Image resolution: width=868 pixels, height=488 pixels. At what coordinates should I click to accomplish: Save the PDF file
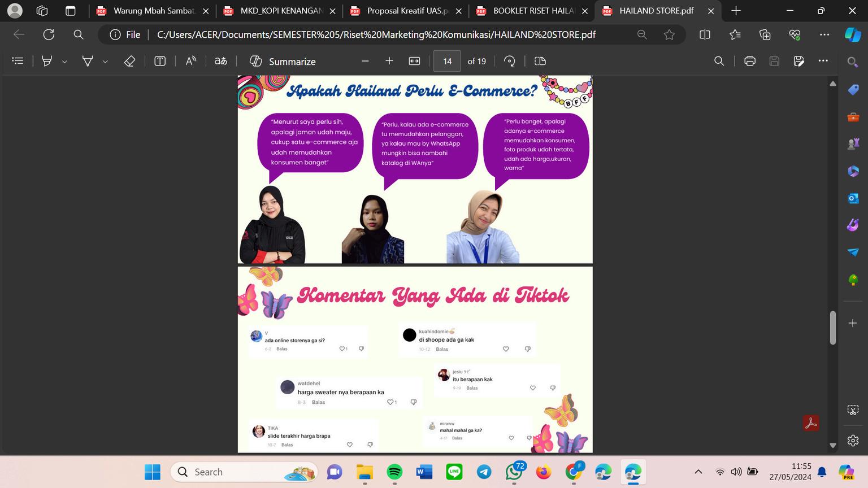click(774, 61)
